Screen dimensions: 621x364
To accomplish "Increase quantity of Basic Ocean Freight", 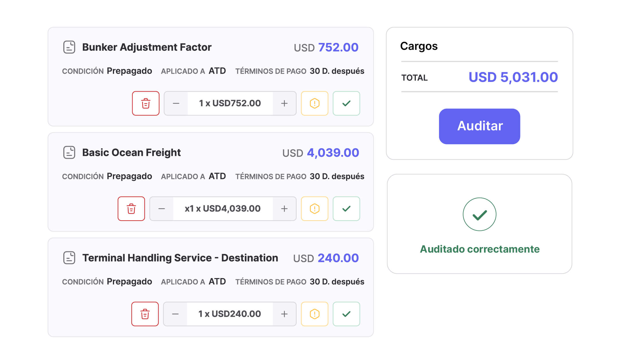I will click(x=284, y=209).
